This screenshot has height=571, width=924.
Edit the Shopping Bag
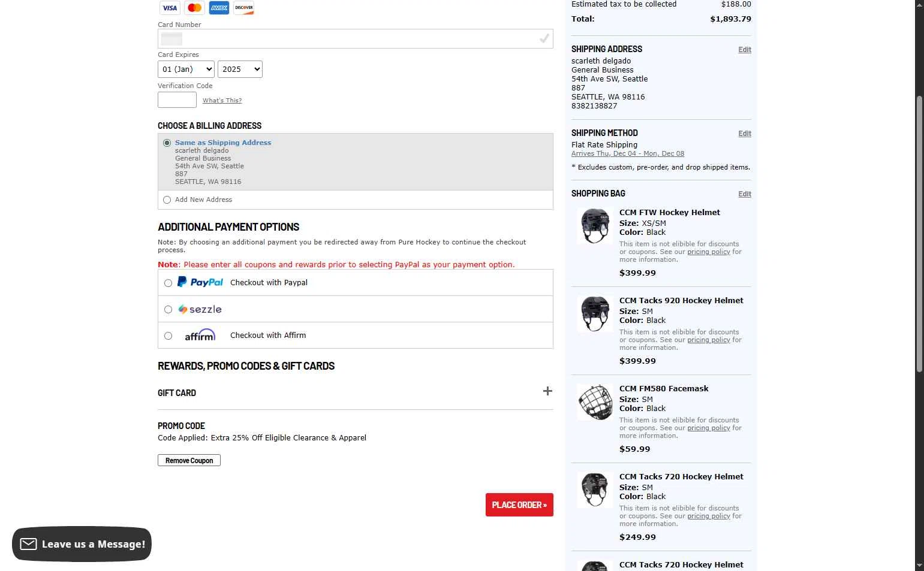745,194
